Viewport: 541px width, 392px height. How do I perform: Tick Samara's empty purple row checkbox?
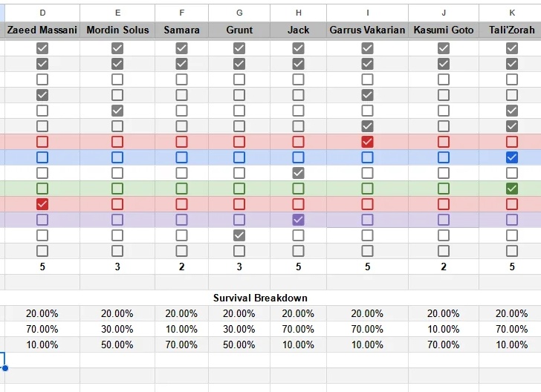point(181,220)
